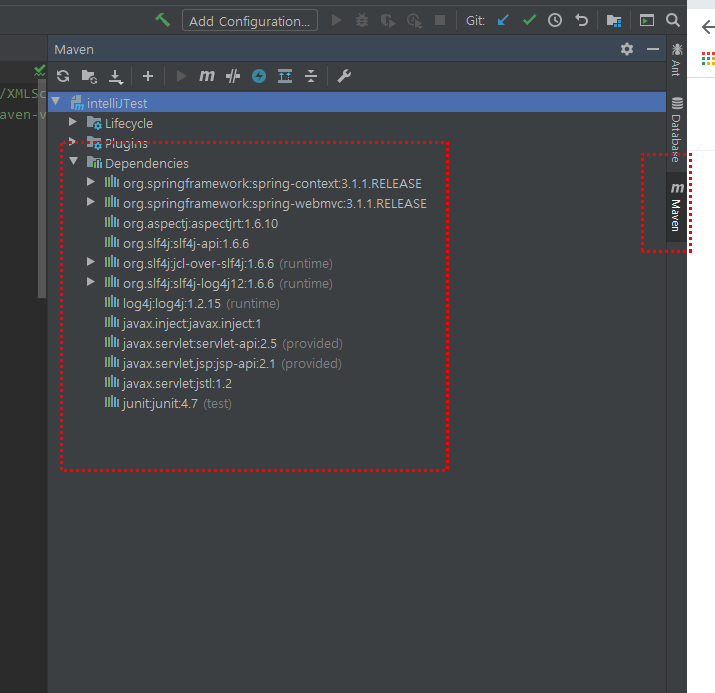
Task: Select javax.servlet:jstl:1.2
Action: [x=177, y=384]
